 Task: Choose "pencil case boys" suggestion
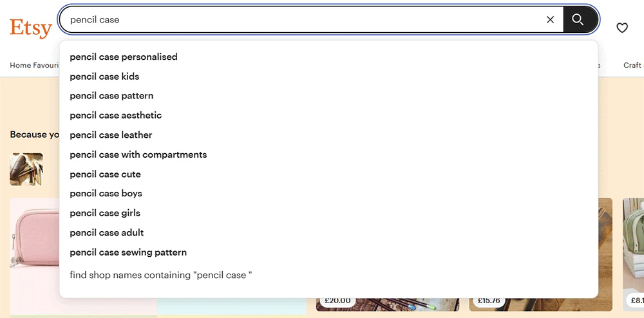pyautogui.click(x=106, y=194)
